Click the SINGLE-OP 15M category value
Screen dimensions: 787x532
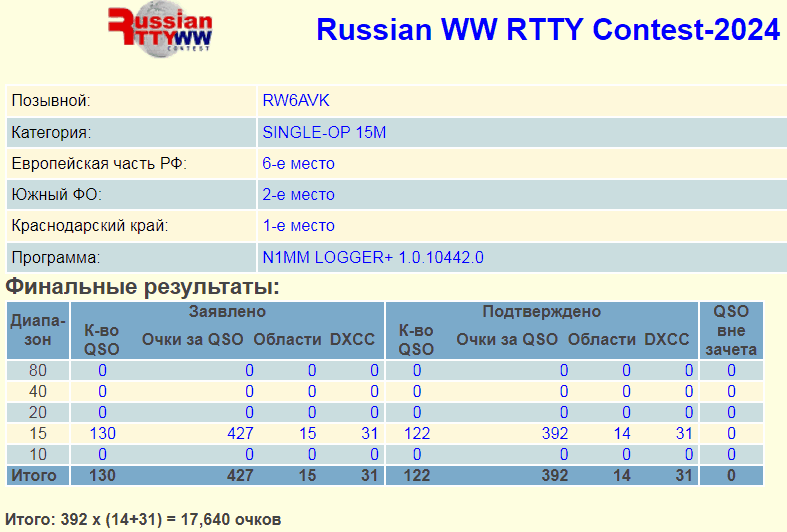[326, 132]
